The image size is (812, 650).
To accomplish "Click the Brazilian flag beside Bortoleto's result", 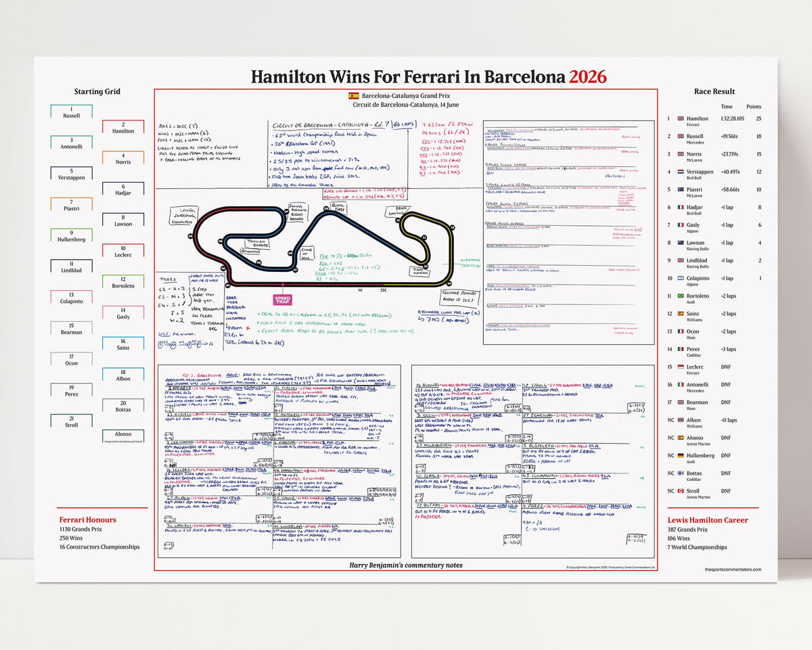I will click(681, 296).
